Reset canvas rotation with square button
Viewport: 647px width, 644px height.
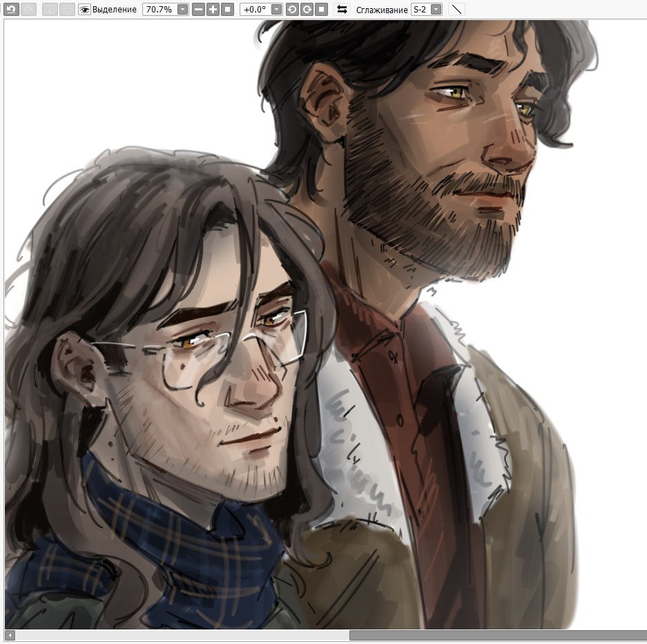point(321,9)
